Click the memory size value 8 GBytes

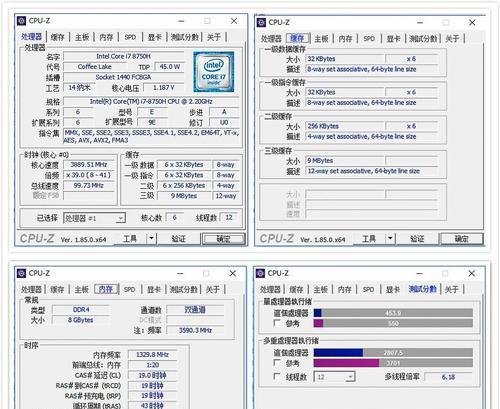coord(81,320)
